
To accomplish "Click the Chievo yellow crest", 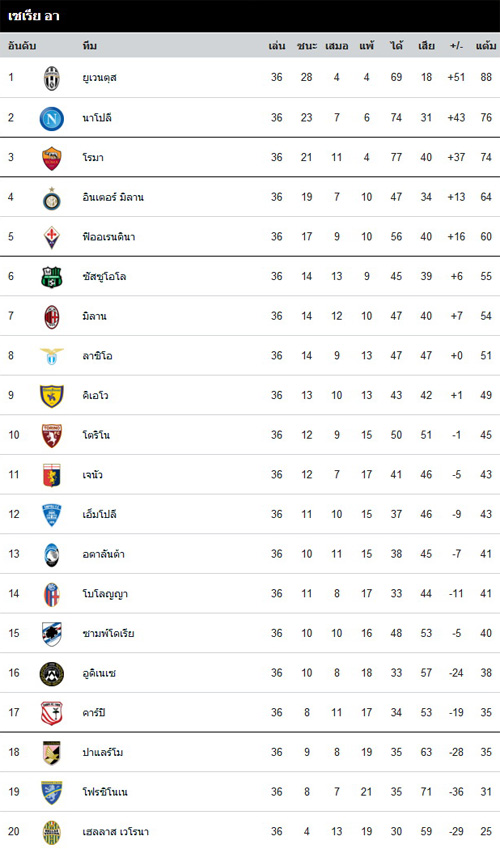I will [x=51, y=396].
